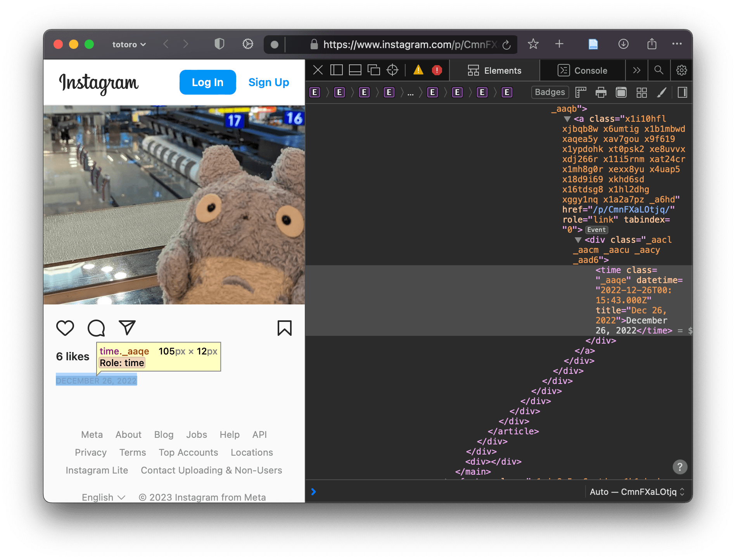Detach the inspector into a separate window
Screen dimensions: 736x560
pos(374,70)
